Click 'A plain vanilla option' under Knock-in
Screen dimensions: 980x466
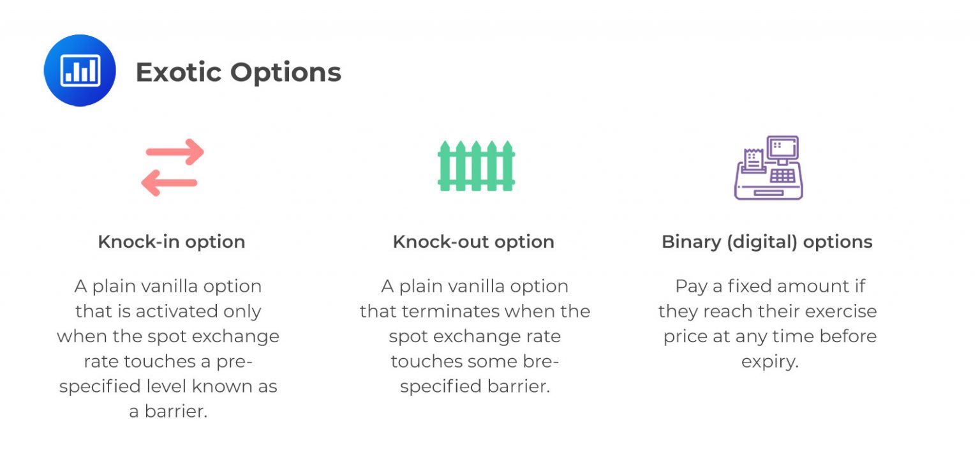click(x=168, y=286)
